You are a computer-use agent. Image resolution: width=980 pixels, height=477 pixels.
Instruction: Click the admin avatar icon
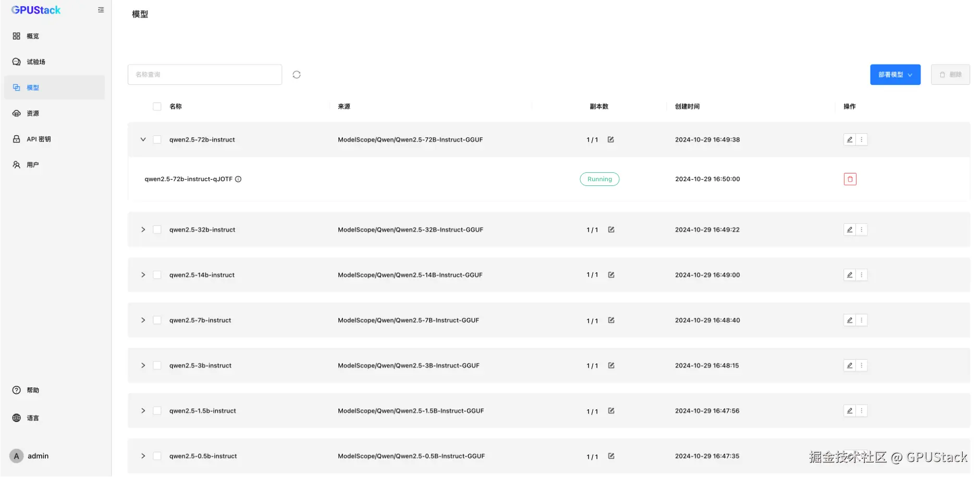(17, 456)
